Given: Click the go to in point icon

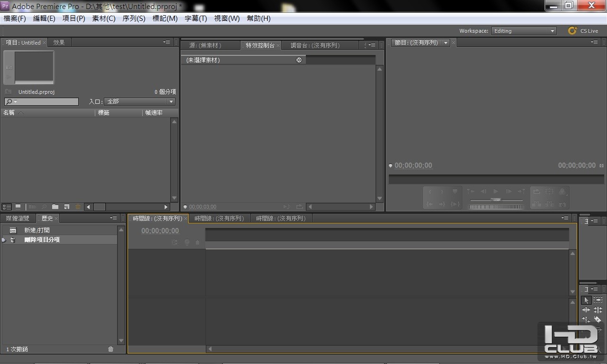Looking at the screenshot, I should [430, 204].
